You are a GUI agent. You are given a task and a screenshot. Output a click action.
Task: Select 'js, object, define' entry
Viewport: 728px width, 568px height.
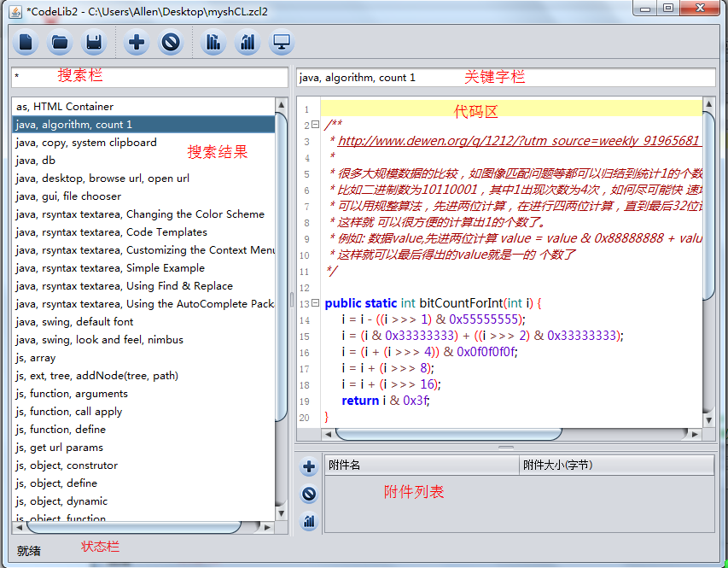143,483
